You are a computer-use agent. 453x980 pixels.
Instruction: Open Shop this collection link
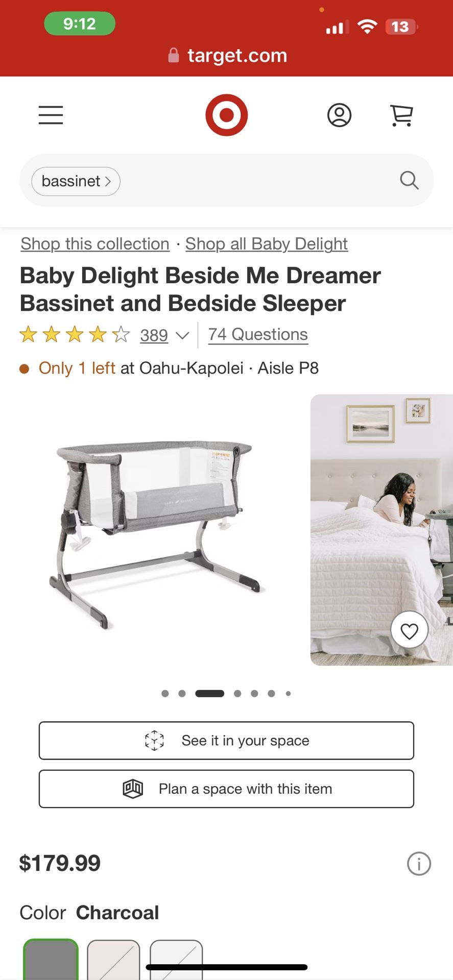click(x=95, y=244)
